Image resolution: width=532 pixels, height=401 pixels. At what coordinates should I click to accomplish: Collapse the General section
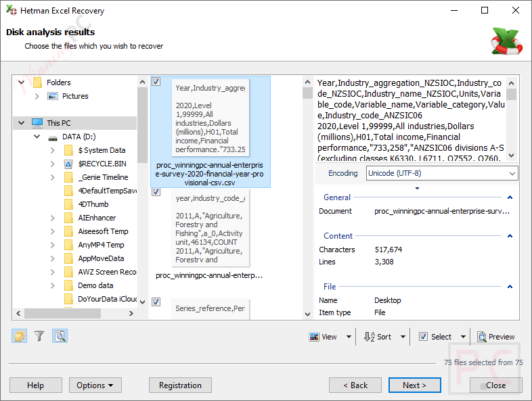(x=510, y=197)
